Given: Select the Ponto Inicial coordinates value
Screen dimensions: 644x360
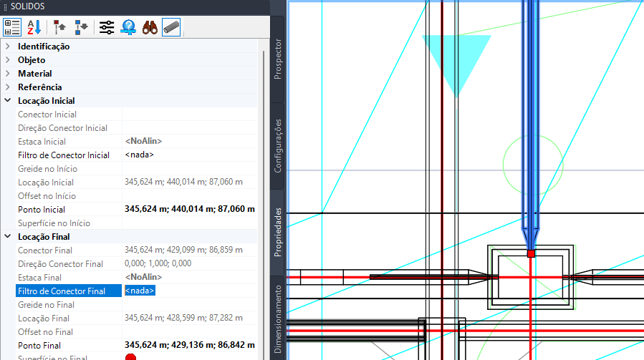Looking at the screenshot, I should click(x=190, y=209).
